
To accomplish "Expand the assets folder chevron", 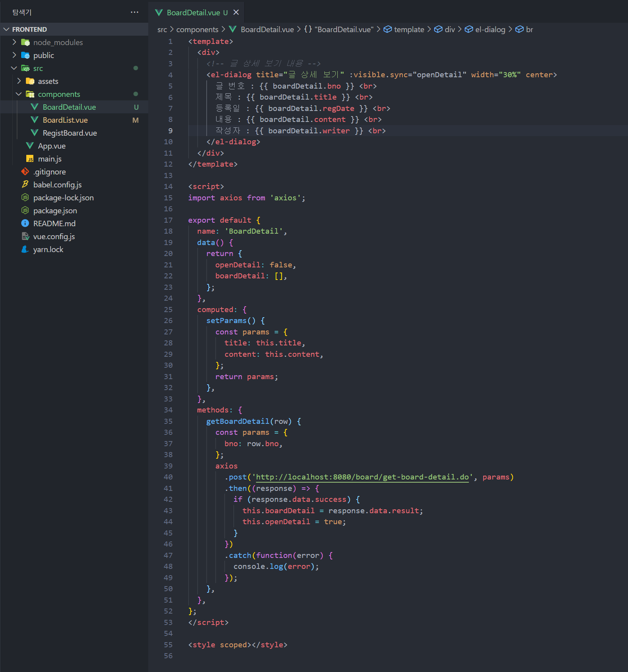I will [19, 81].
